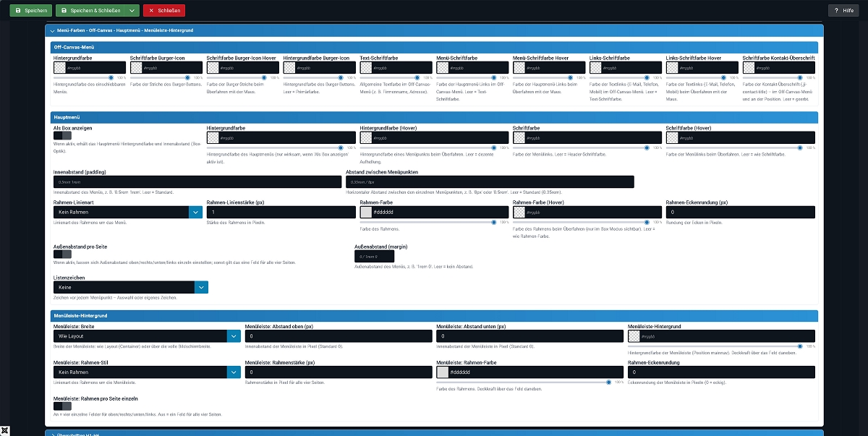
Task: Click Hauptmenü Rahmen-Farbe opacity slider handle
Action: [x=493, y=222]
